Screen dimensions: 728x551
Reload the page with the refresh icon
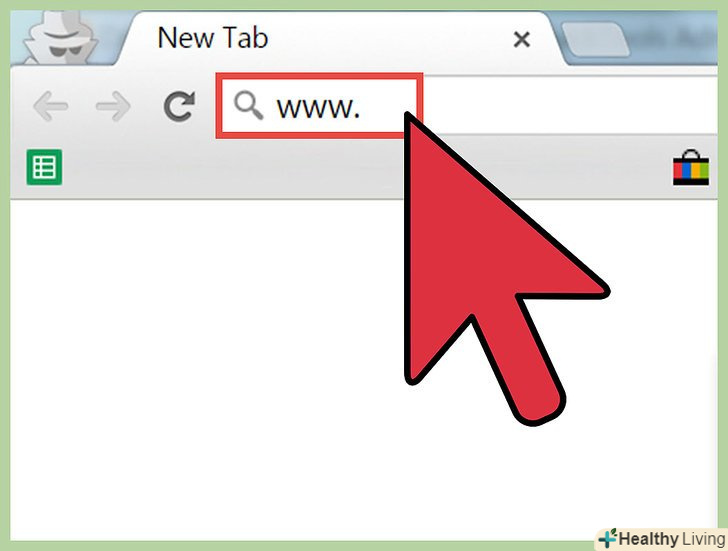[179, 106]
